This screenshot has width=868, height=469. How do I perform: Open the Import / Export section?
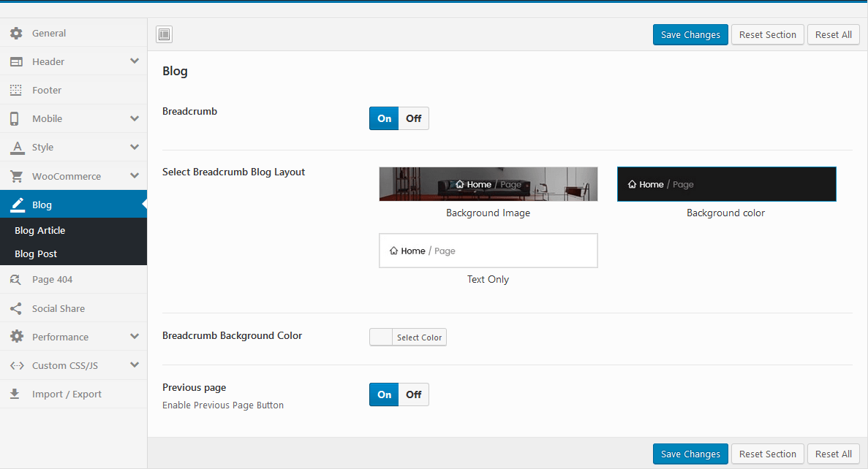pos(74,394)
